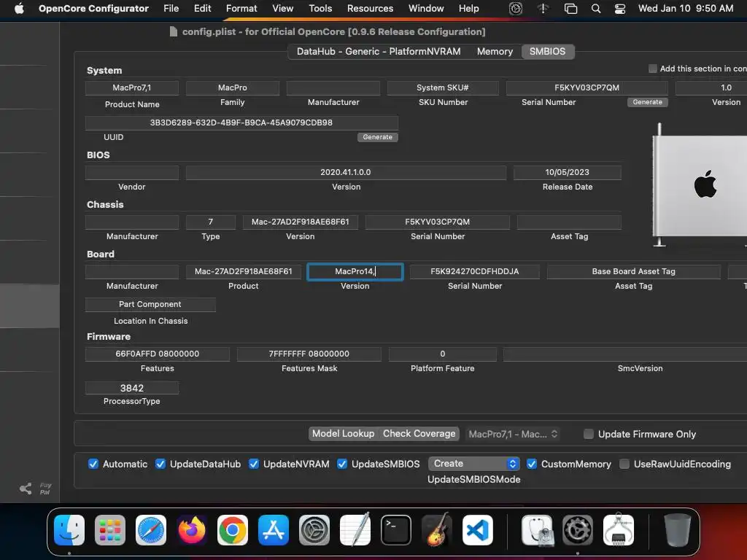The image size is (747, 560).
Task: Open Control Center in the menu bar
Action: coord(620,9)
